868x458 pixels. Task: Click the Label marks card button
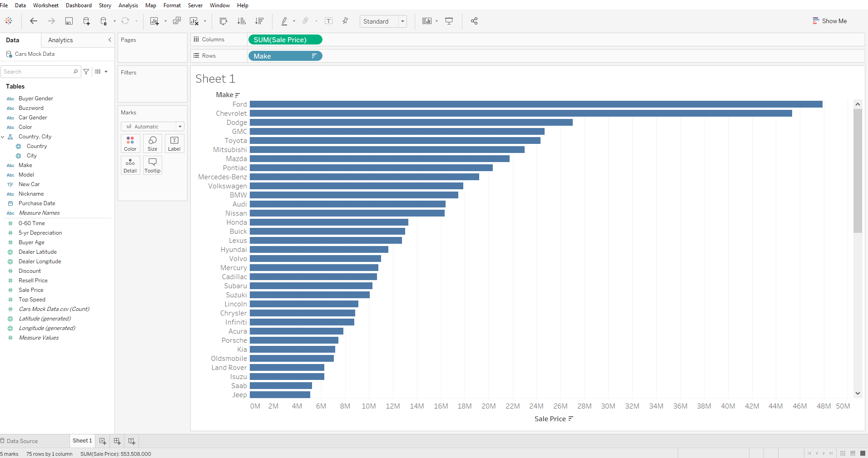point(174,143)
